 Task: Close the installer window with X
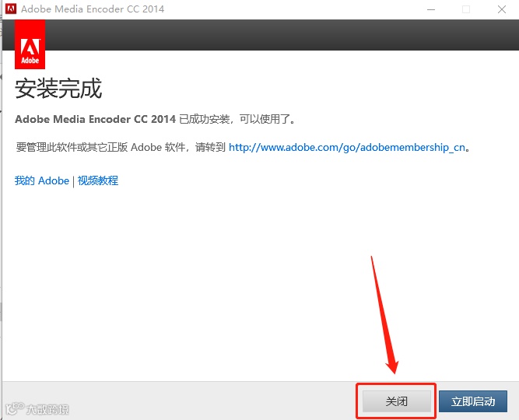[x=502, y=9]
